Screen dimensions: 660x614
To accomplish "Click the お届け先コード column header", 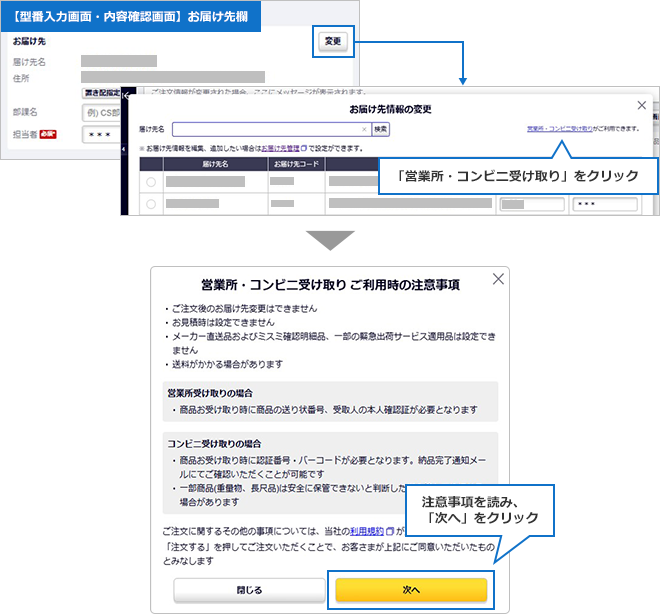I will 296,164.
